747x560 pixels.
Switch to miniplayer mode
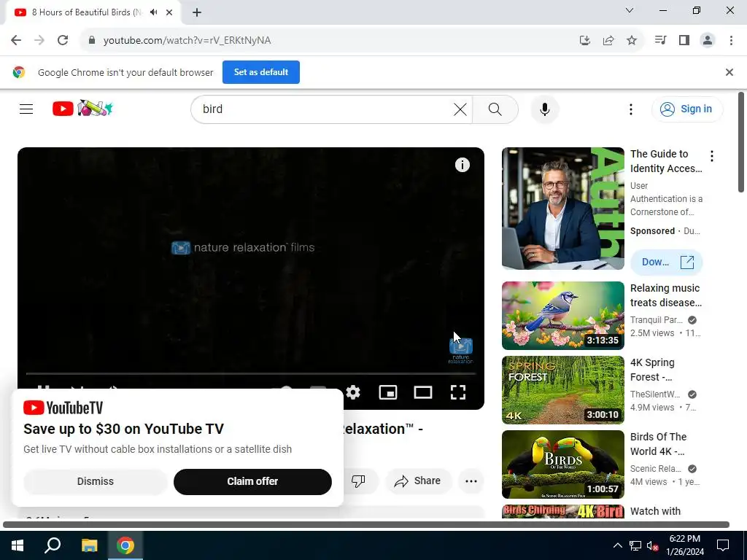click(x=388, y=392)
